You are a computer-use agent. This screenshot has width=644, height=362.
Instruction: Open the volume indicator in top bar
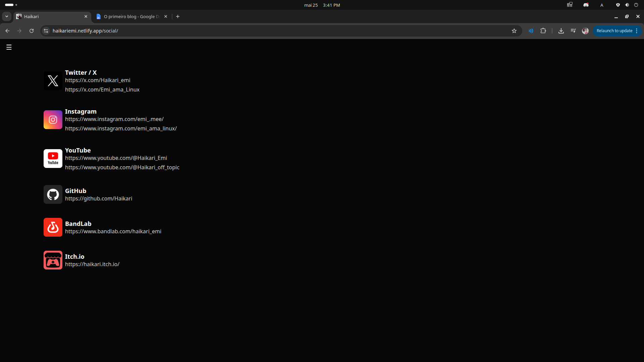(x=627, y=5)
